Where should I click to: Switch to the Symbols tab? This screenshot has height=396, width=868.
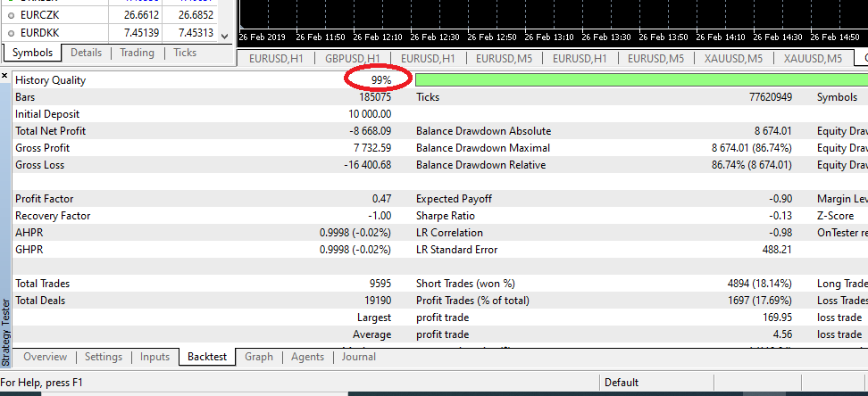32,54
